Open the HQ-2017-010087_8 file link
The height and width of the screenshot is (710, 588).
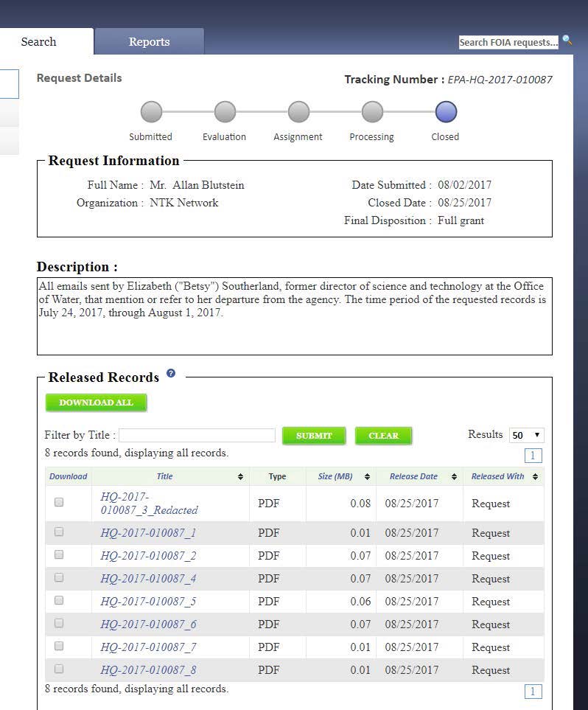click(148, 670)
